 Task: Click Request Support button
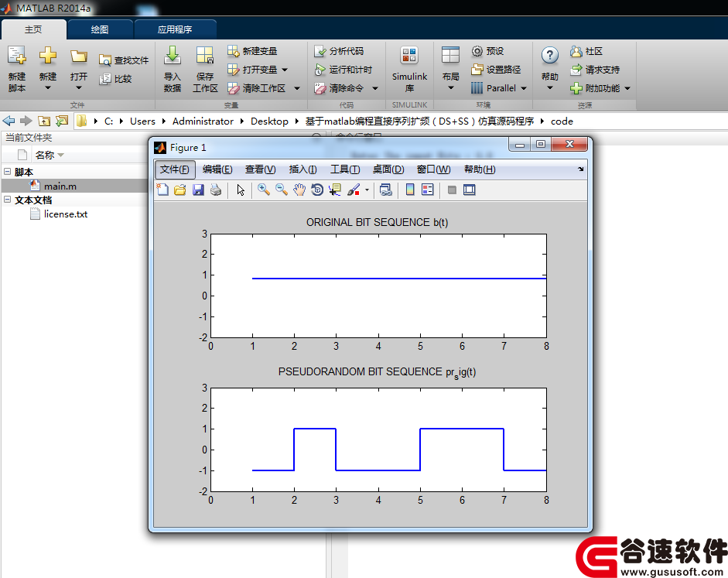tap(595, 70)
